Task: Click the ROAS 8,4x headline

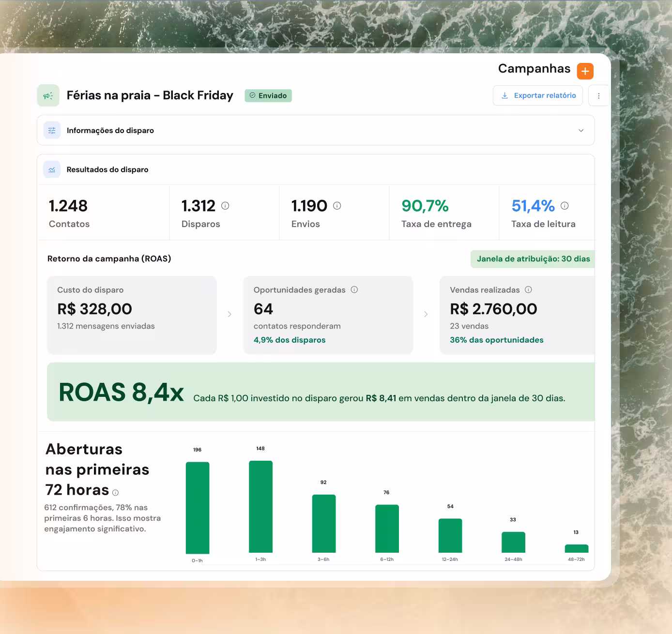Action: pos(121,392)
